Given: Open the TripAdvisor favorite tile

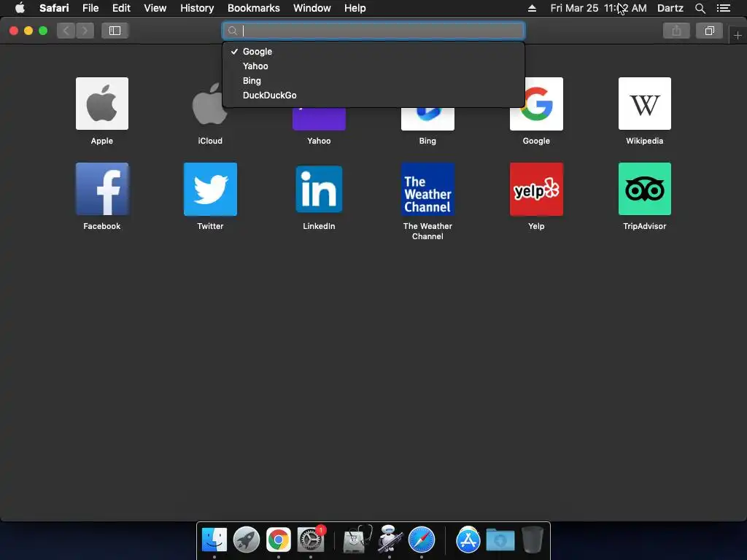Looking at the screenshot, I should [x=645, y=189].
